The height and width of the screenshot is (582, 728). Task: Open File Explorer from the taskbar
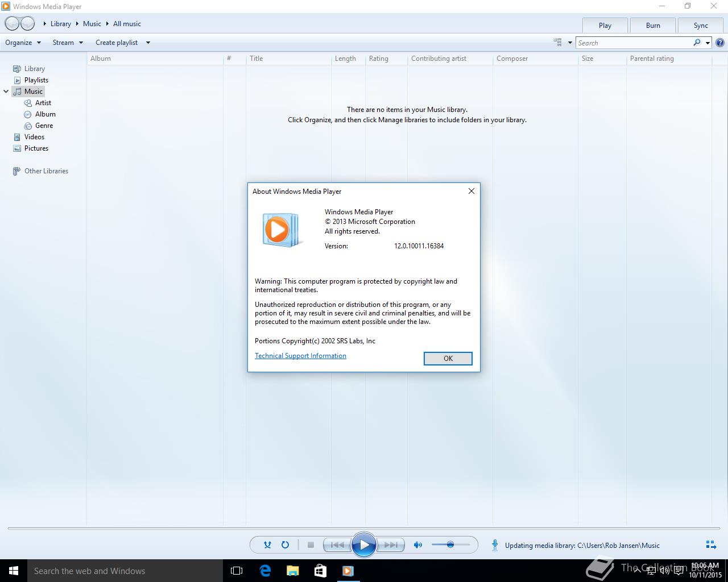tap(292, 571)
